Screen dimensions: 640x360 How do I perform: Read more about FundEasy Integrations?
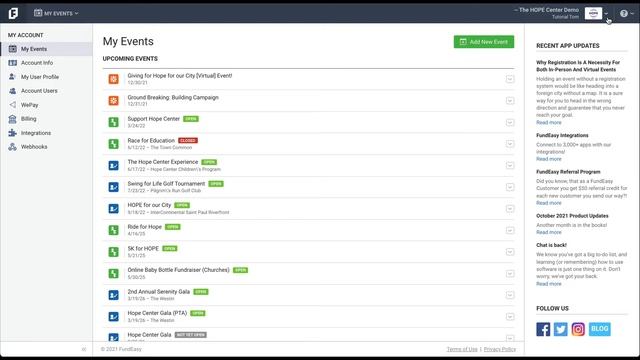pos(549,159)
